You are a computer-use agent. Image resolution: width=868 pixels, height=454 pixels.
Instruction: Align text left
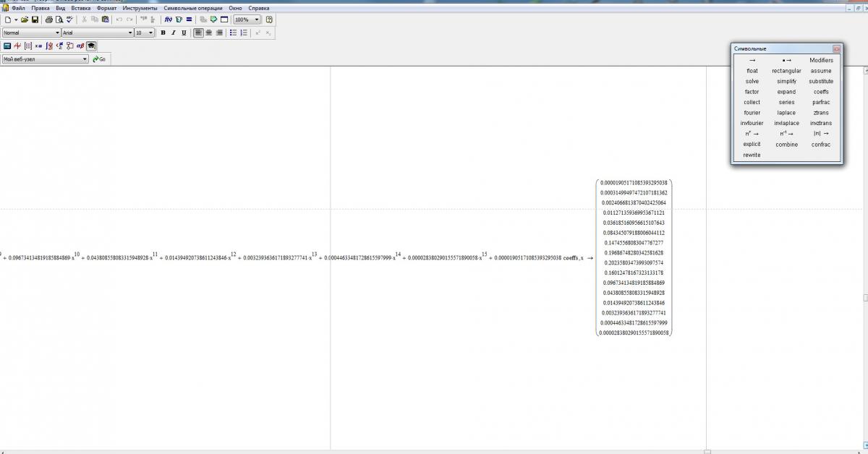pos(198,33)
